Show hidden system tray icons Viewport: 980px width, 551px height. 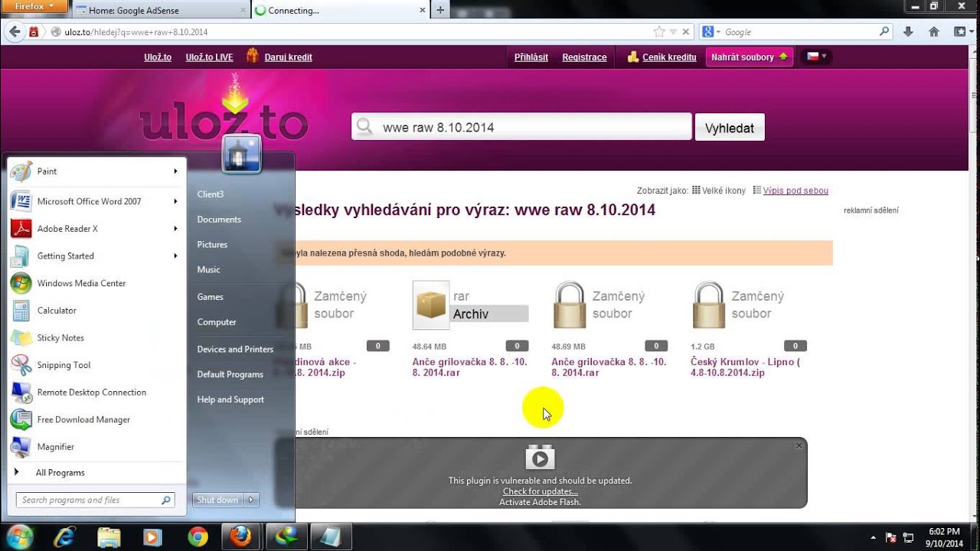click(x=874, y=537)
